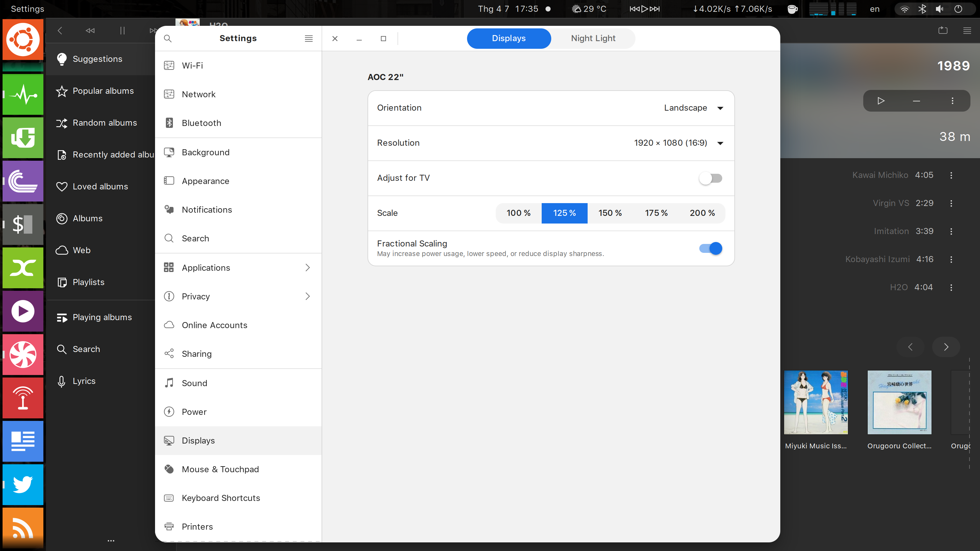Launch the green pulse monitor dock app
The image size is (980, 551).
coord(23,94)
